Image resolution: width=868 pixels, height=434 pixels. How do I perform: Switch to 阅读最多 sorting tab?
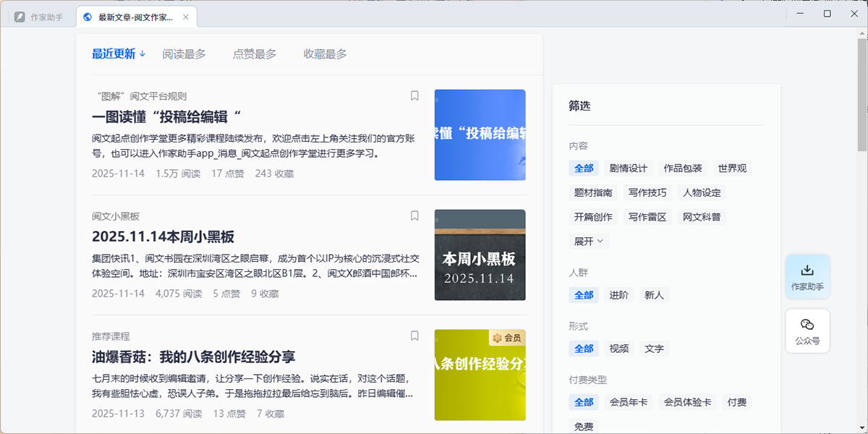184,54
